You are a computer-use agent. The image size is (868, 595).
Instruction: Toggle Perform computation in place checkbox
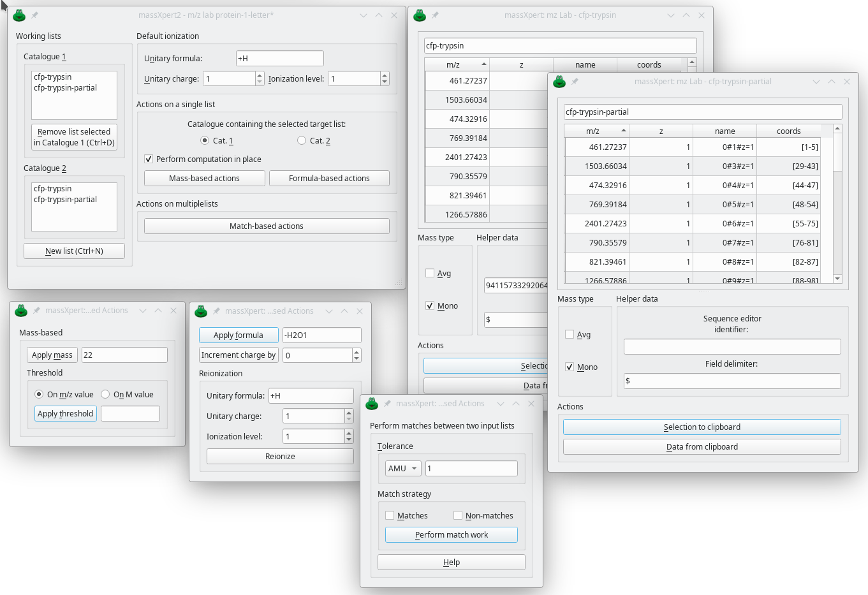149,159
